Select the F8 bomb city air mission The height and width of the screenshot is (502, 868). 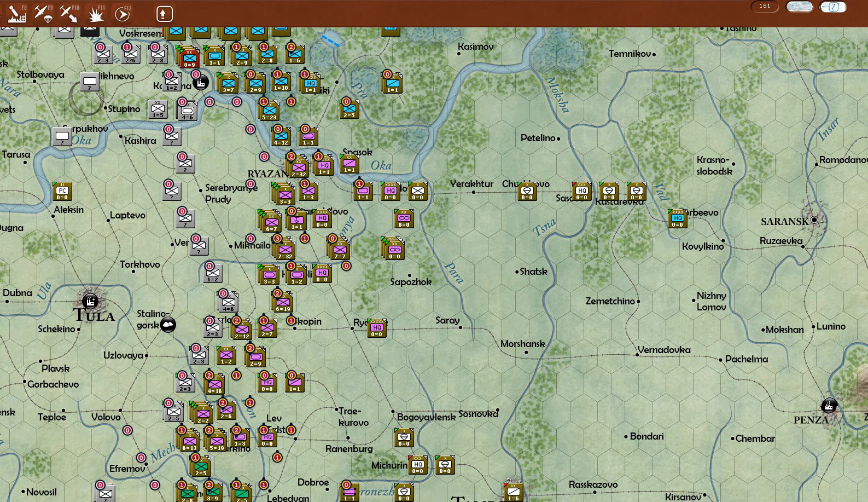tap(16, 13)
